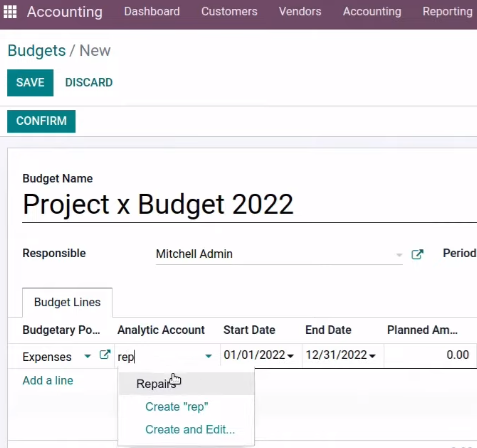Screen dimensions: 477x448
Task: Open the apps grid menu icon
Action: pos(10,12)
